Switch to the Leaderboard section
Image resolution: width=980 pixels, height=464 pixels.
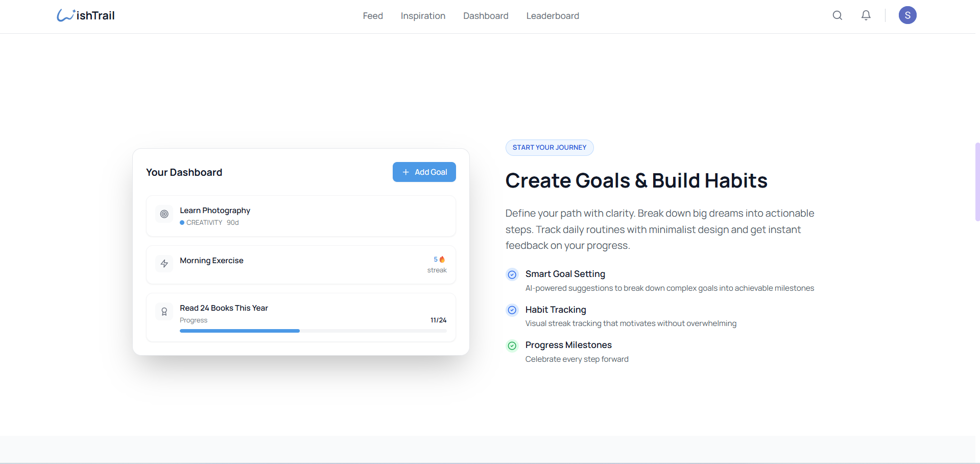pyautogui.click(x=552, y=16)
